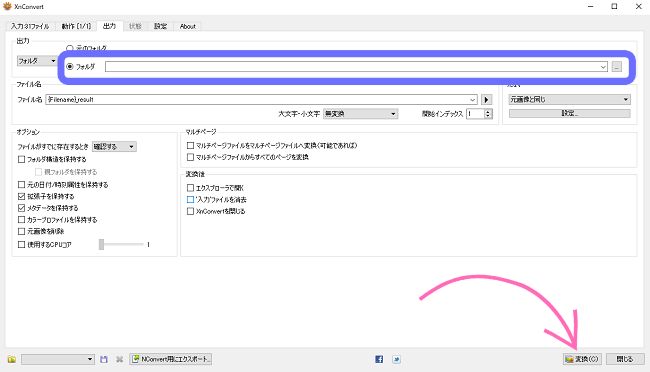Screen dimensions: 650x372
Task: Click the XnConvert app logo in title bar
Action: coord(7,6)
